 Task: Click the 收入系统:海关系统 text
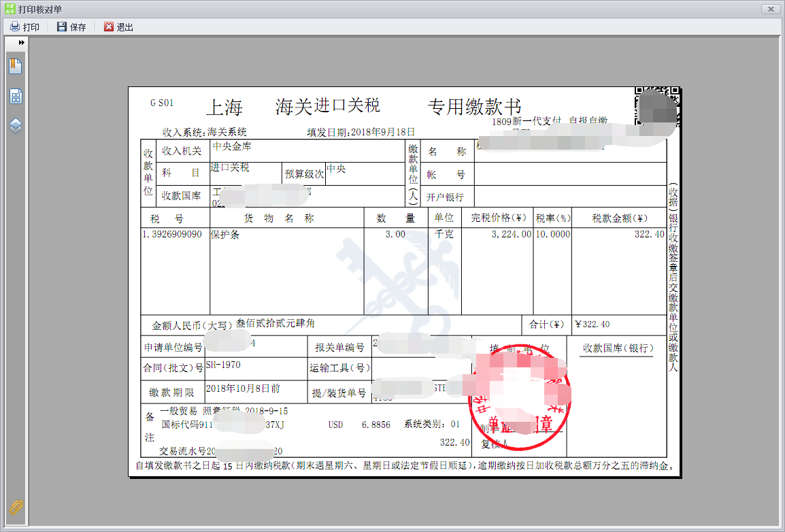click(x=204, y=132)
